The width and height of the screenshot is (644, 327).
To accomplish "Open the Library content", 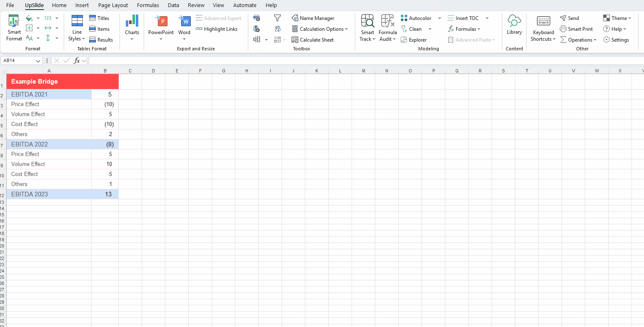I will [x=514, y=25].
